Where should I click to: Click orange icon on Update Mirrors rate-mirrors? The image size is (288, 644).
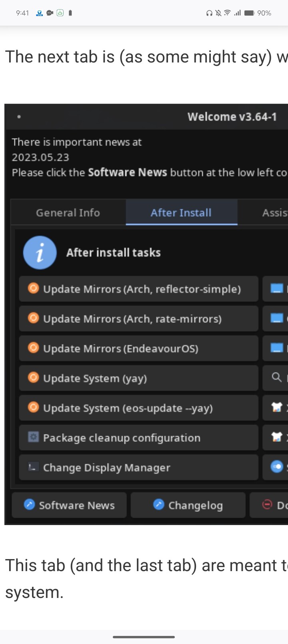point(33,318)
